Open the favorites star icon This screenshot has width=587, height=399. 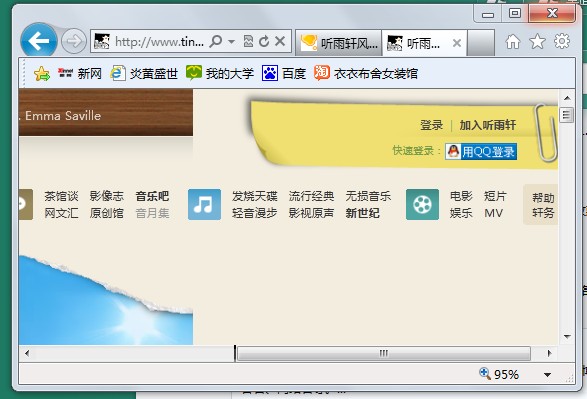point(537,41)
